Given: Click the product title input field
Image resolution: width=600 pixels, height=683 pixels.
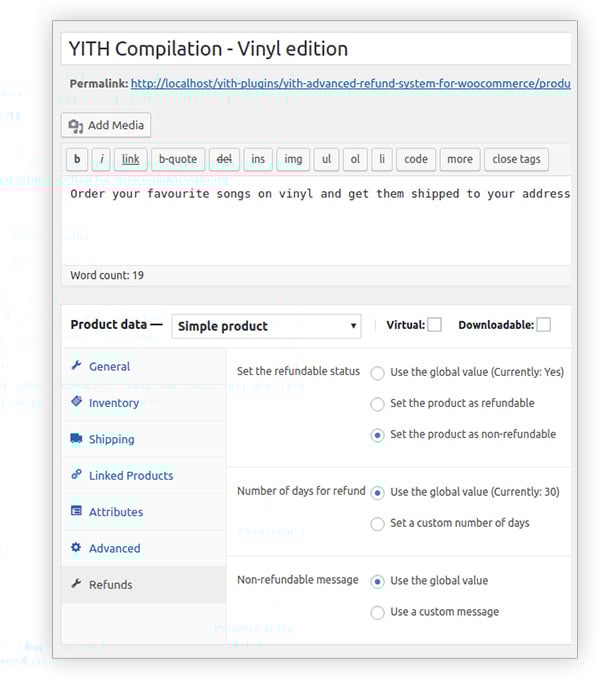Looking at the screenshot, I should point(315,49).
